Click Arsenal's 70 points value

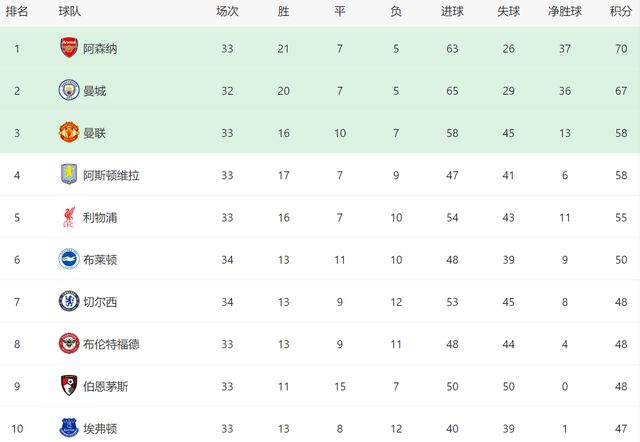(x=620, y=48)
